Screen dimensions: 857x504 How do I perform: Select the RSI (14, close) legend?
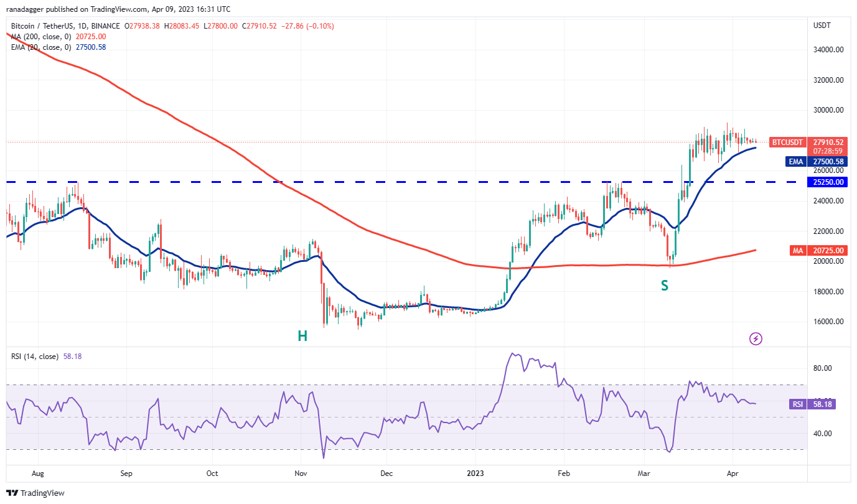[x=35, y=357]
